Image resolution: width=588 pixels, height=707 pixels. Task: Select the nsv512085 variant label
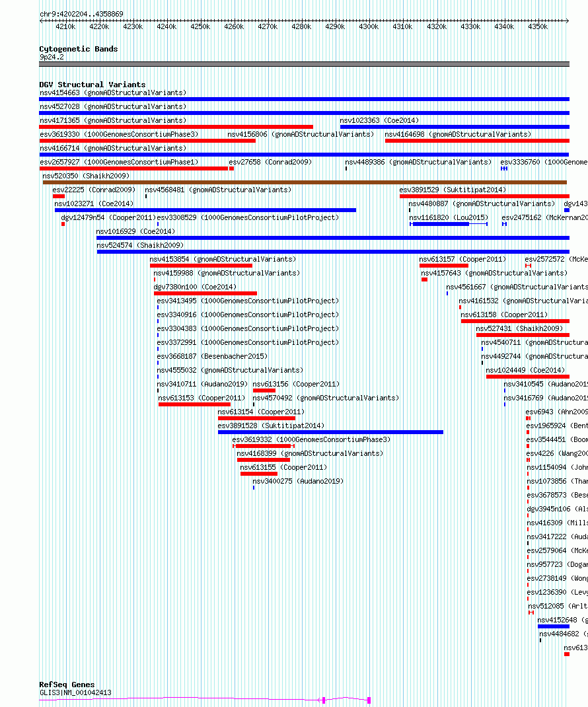coord(558,606)
